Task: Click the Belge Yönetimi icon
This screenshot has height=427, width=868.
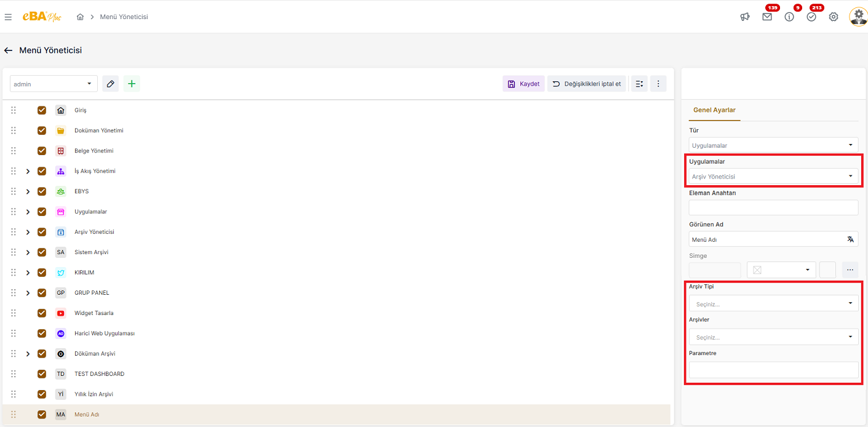Action: 60,151
